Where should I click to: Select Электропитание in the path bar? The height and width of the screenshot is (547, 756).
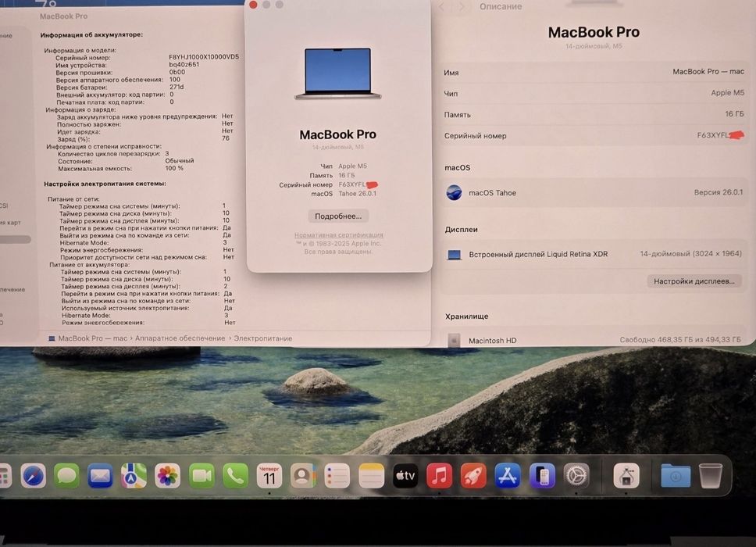262,338
